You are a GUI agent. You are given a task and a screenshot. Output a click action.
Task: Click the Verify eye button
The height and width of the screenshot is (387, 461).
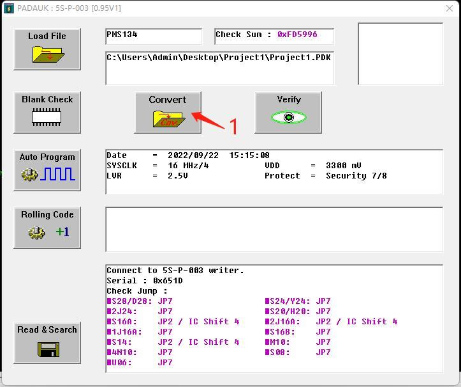[288, 113]
